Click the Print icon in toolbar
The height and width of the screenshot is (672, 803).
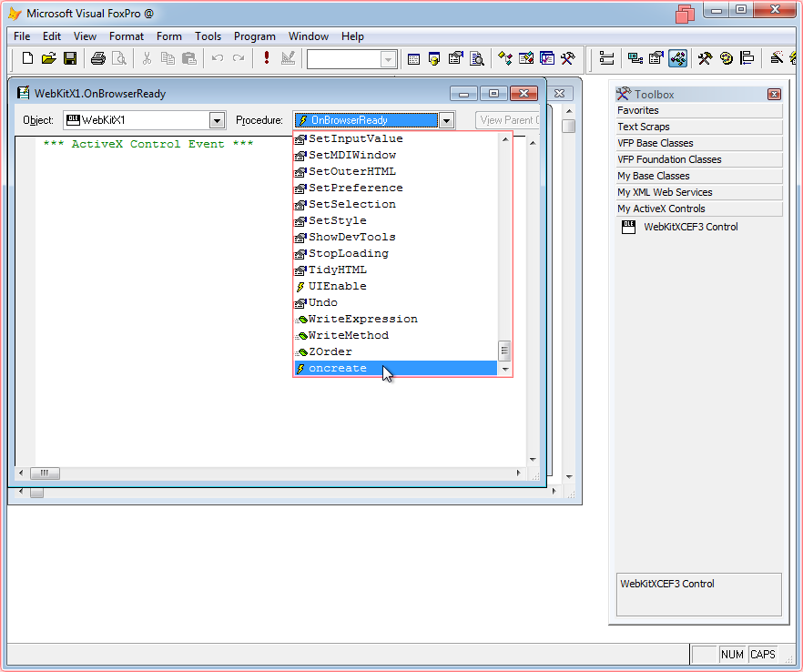[x=97, y=58]
